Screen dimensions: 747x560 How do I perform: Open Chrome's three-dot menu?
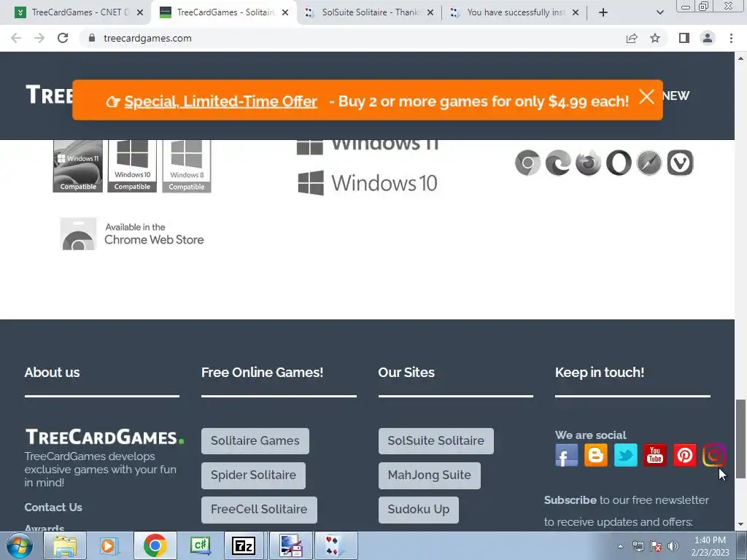pyautogui.click(x=731, y=38)
